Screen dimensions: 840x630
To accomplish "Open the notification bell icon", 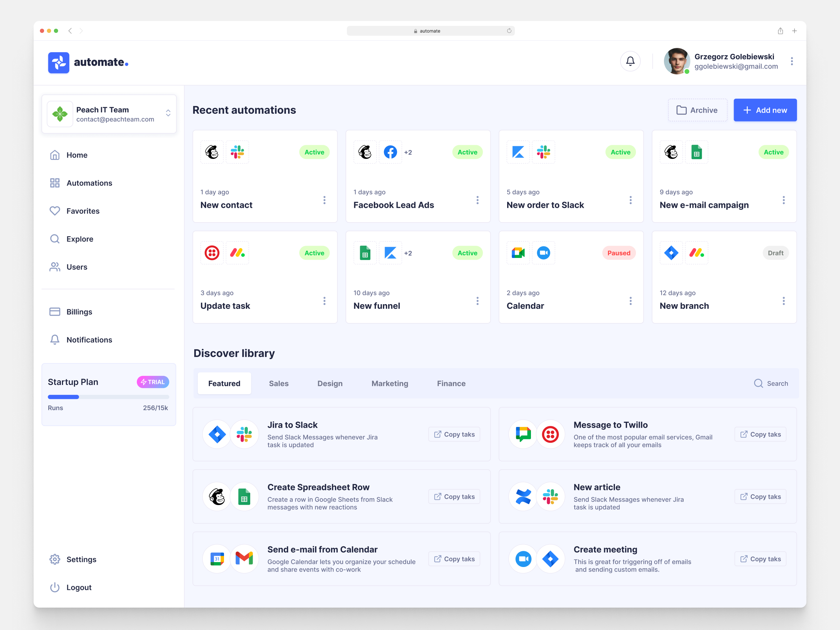I will [630, 61].
